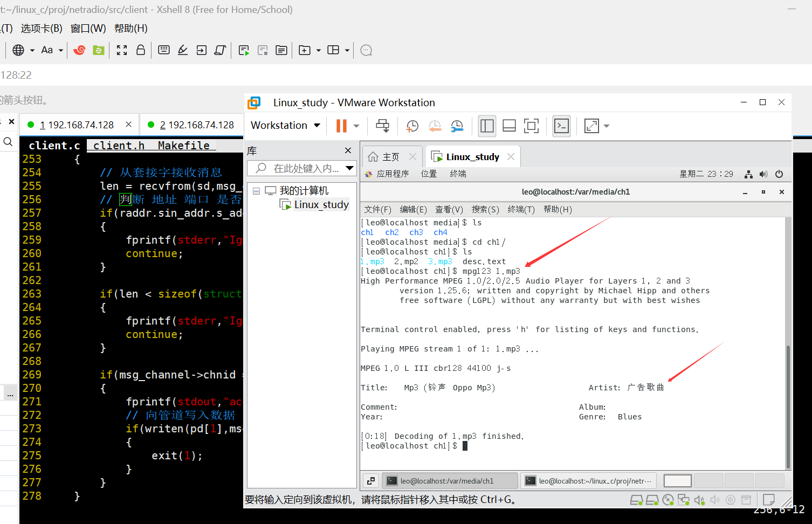Click the tab layout arrangement icon
This screenshot has width=812, height=524.
tap(334, 50)
